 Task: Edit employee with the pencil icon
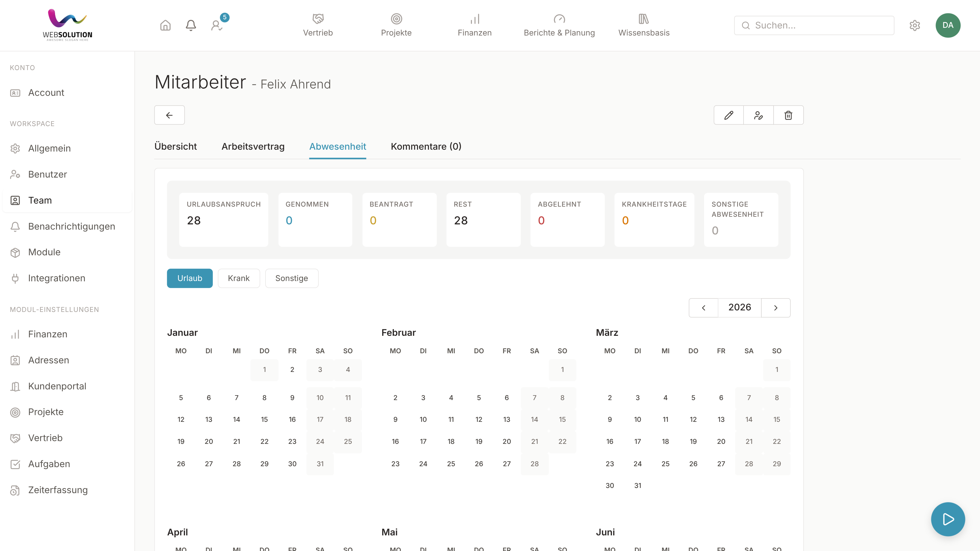click(729, 115)
